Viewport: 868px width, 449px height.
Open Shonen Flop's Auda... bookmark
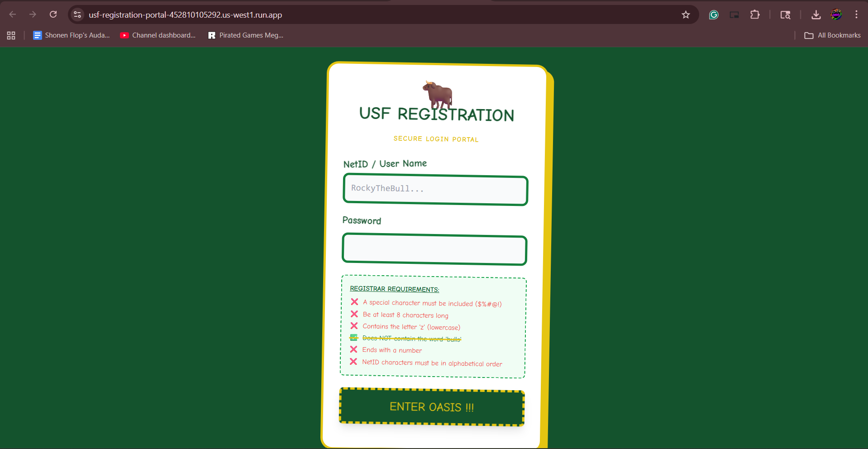72,35
